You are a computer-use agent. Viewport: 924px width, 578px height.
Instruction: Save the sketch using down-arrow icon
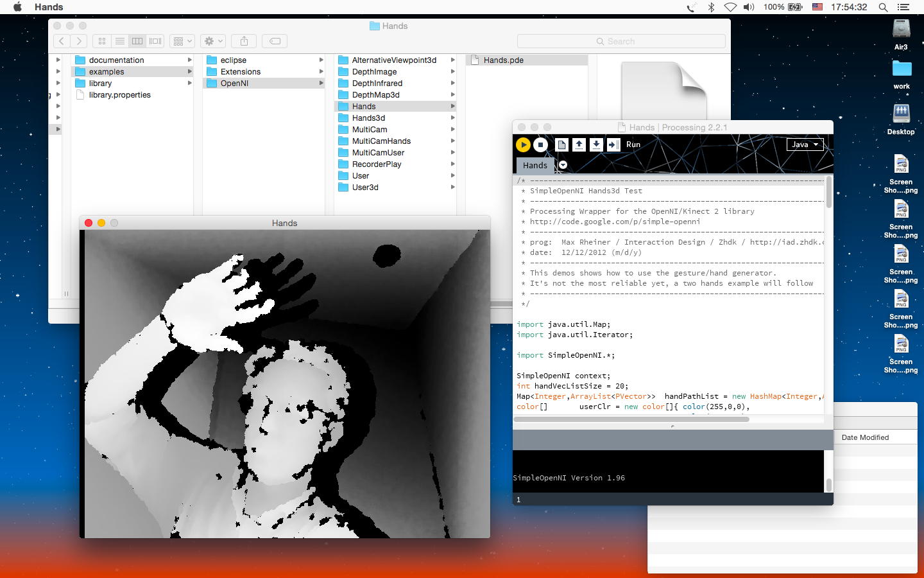[x=596, y=145]
